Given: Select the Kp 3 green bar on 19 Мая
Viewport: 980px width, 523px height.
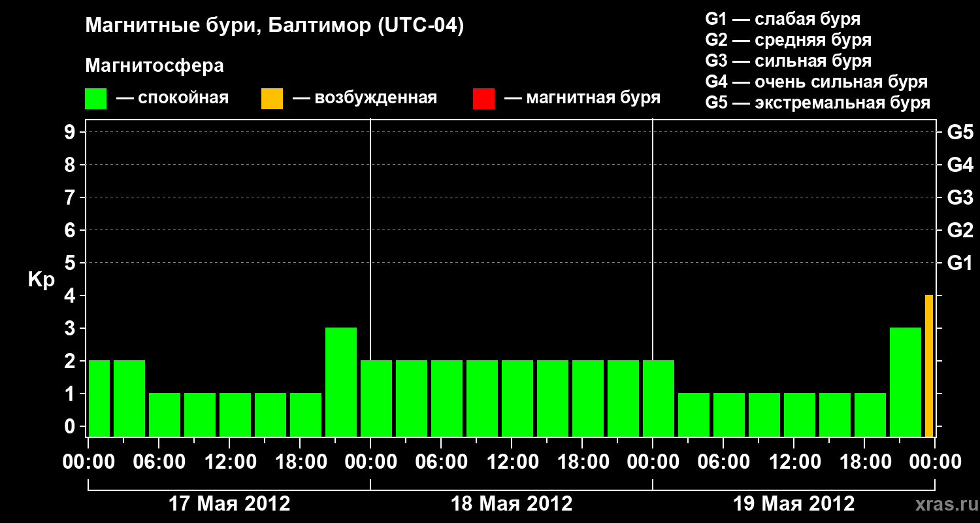Looking at the screenshot, I should tap(906, 382).
